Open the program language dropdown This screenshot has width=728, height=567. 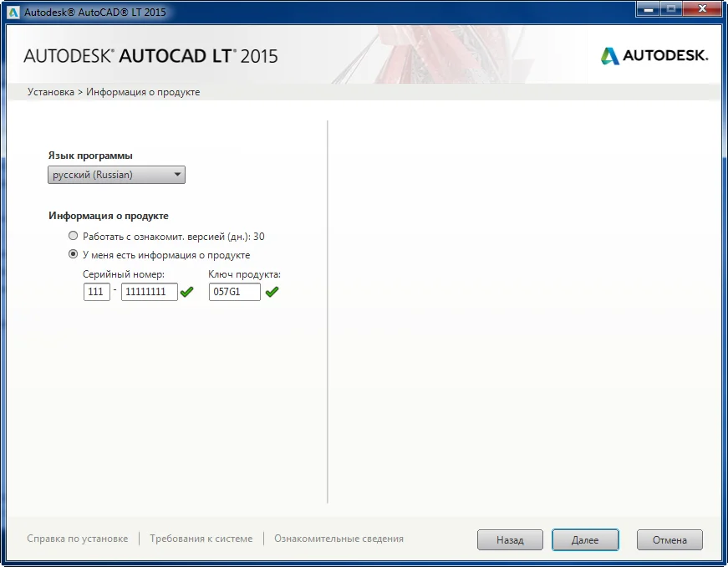coord(116,175)
